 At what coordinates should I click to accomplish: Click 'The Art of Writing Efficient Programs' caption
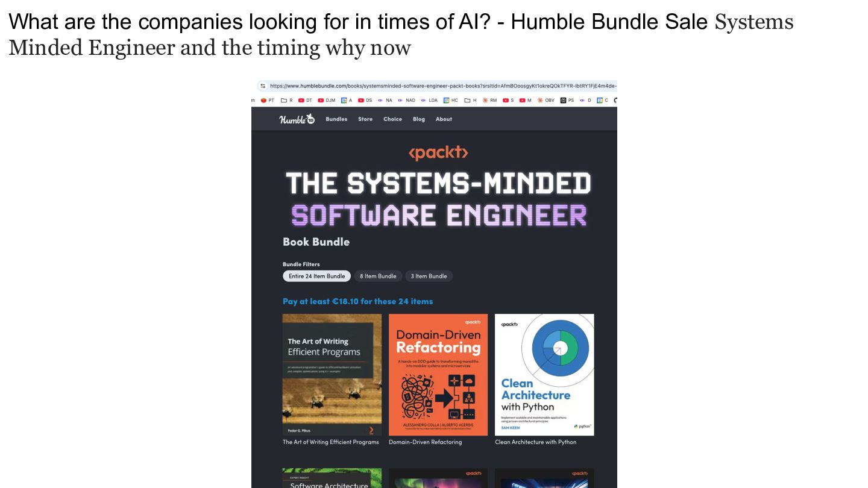click(x=331, y=442)
